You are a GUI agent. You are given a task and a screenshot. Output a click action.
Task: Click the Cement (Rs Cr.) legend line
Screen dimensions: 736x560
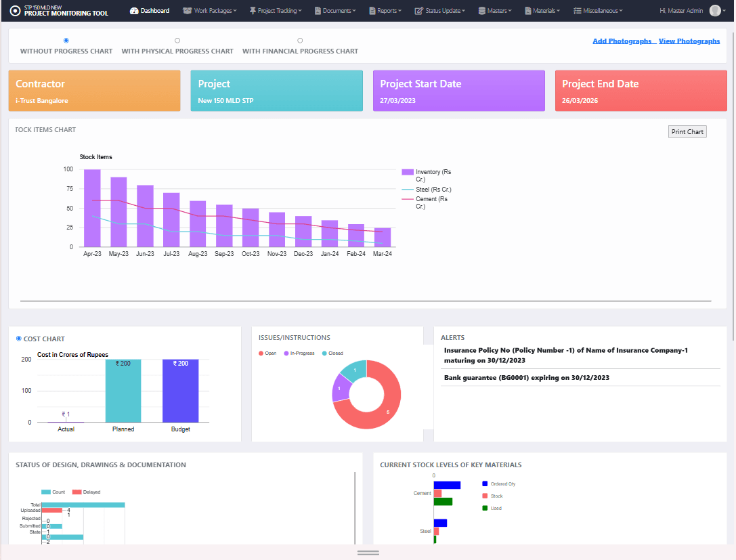[408, 199]
